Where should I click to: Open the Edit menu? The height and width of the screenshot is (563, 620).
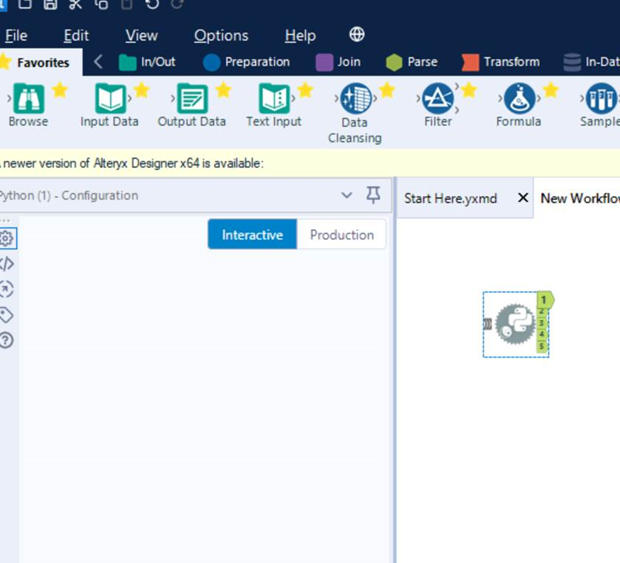[x=76, y=36]
